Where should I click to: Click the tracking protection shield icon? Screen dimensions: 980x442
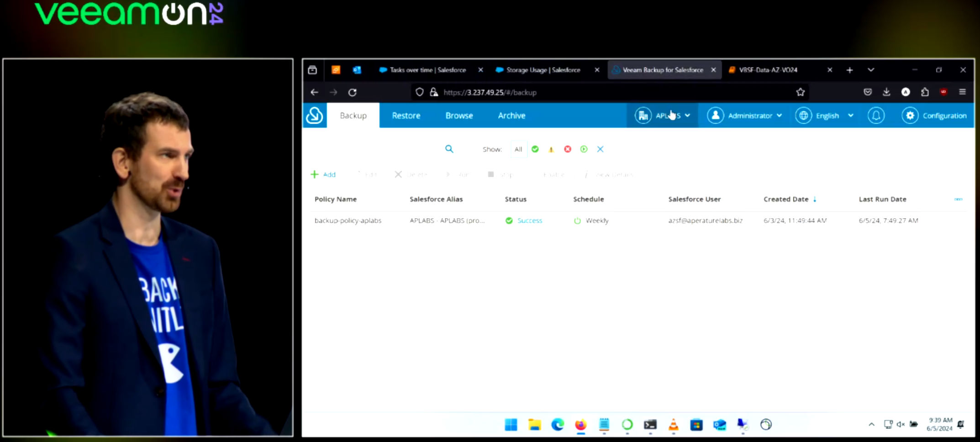pos(419,92)
